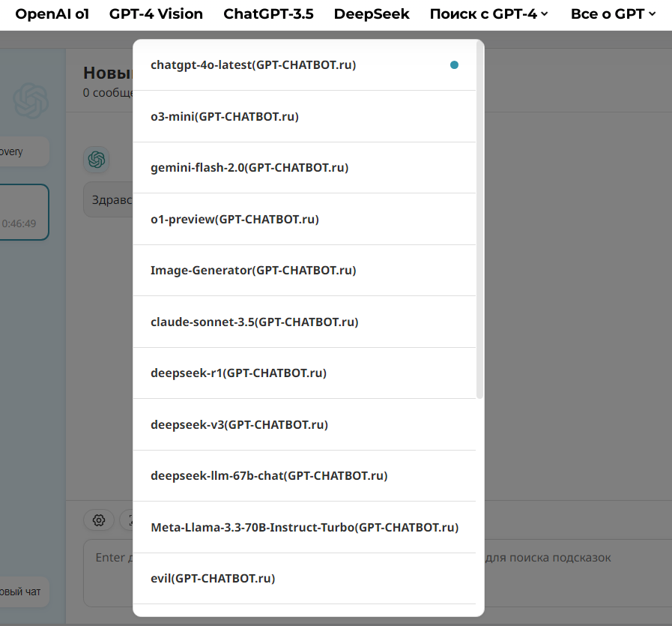Click the model list scrollbar
Image resolution: width=672 pixels, height=626 pixels.
point(480,220)
